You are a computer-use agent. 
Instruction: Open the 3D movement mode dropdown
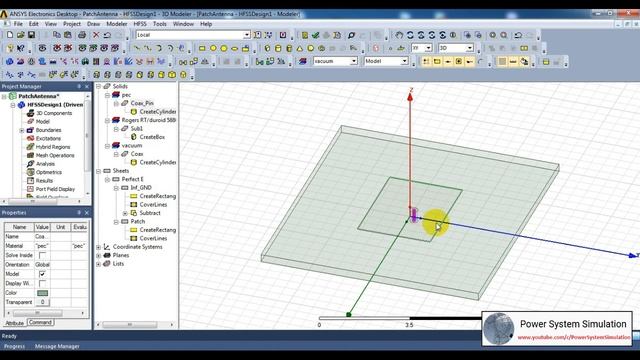click(x=470, y=48)
